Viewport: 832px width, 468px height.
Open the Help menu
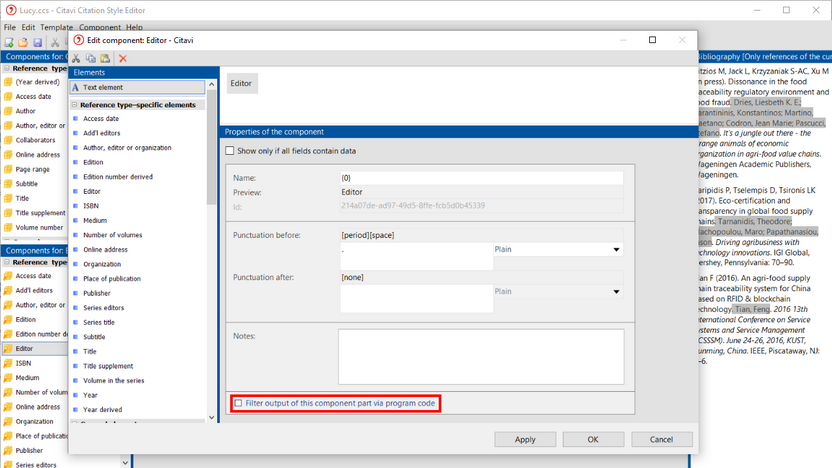click(x=134, y=27)
